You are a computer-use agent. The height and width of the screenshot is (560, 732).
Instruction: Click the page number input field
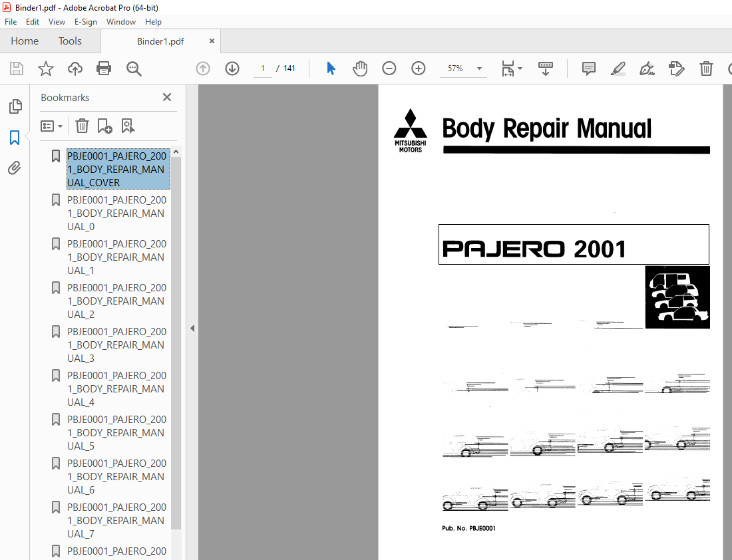(x=263, y=69)
